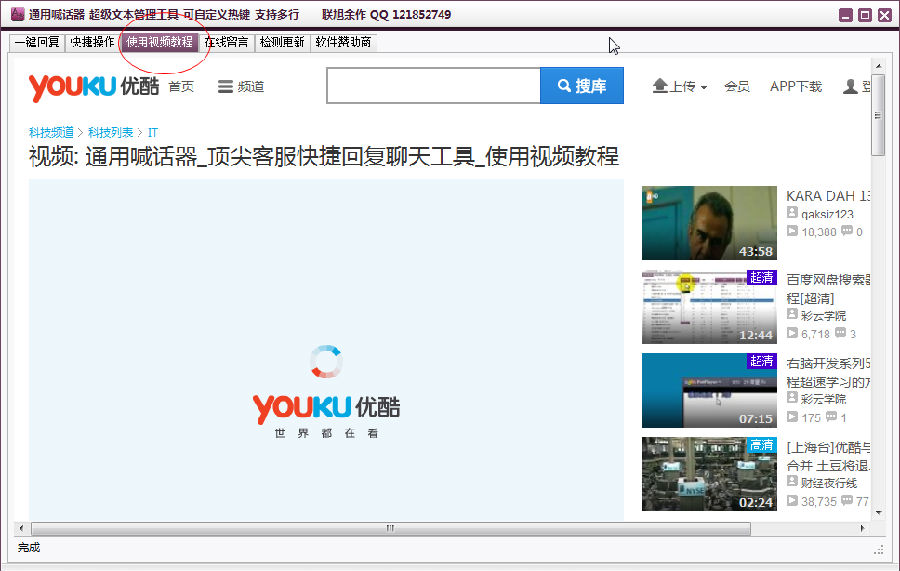
Task: Click the 搜库 search button
Action: pos(582,86)
